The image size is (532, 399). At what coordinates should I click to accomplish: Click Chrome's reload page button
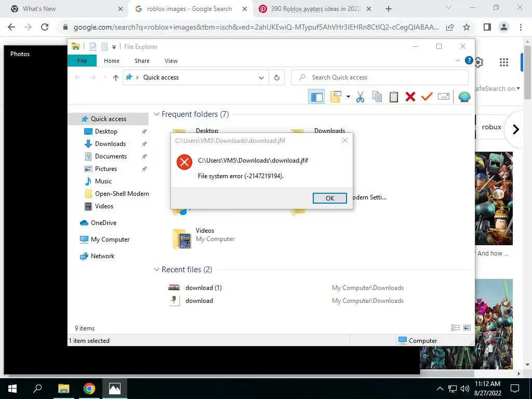[45, 27]
